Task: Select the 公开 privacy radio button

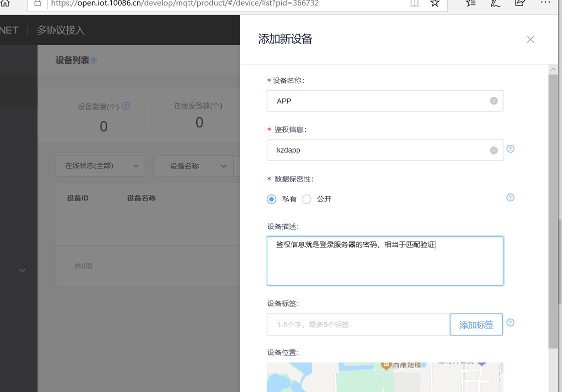Action: pyautogui.click(x=306, y=198)
